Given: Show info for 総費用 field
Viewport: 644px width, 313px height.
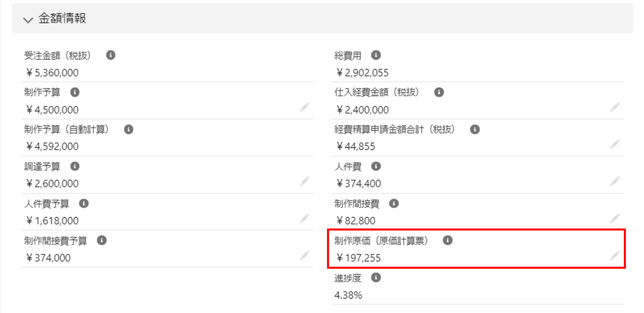Looking at the screenshot, I should click(376, 55).
